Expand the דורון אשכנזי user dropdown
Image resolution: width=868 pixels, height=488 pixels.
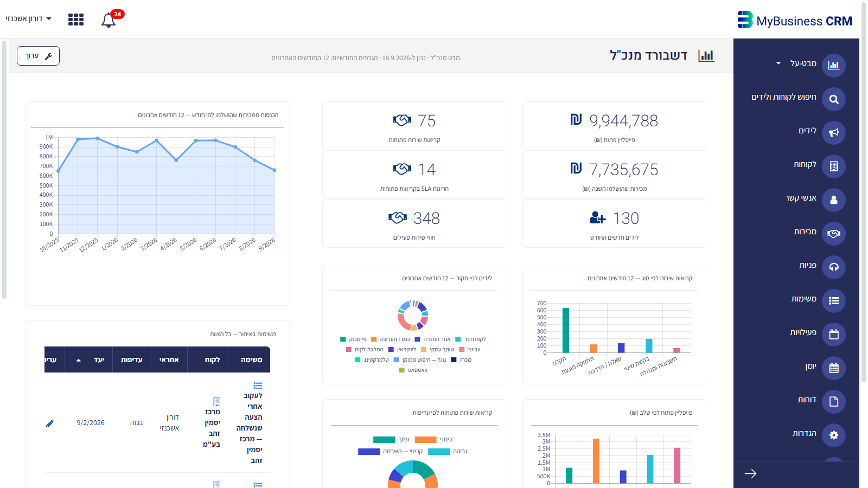tap(29, 18)
